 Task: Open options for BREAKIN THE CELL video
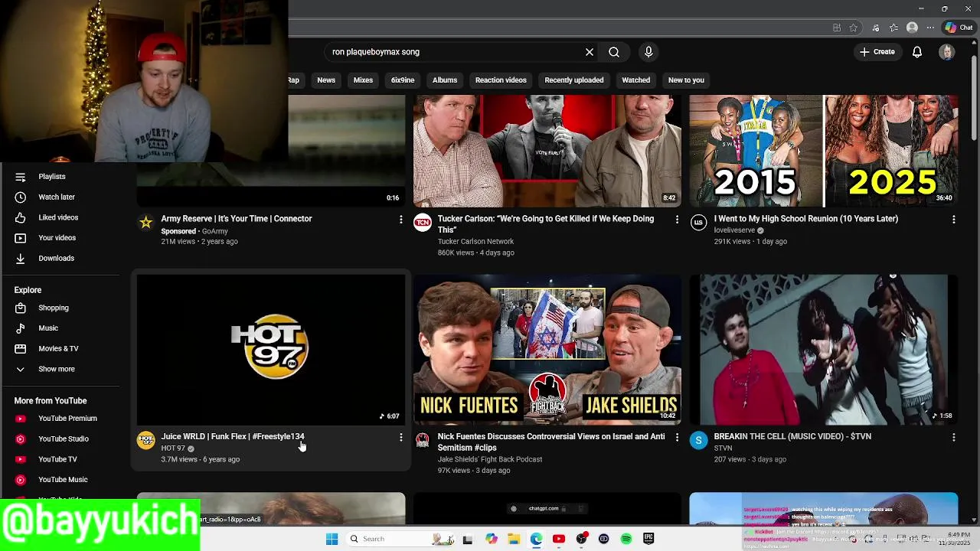point(953,437)
